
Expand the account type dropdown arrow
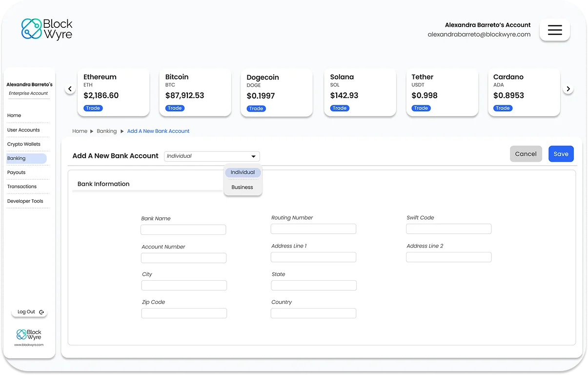253,157
